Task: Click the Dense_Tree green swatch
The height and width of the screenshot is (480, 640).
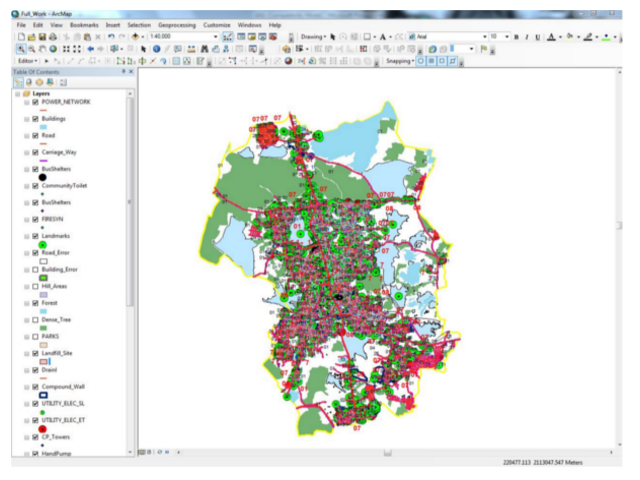Action: tap(43, 328)
